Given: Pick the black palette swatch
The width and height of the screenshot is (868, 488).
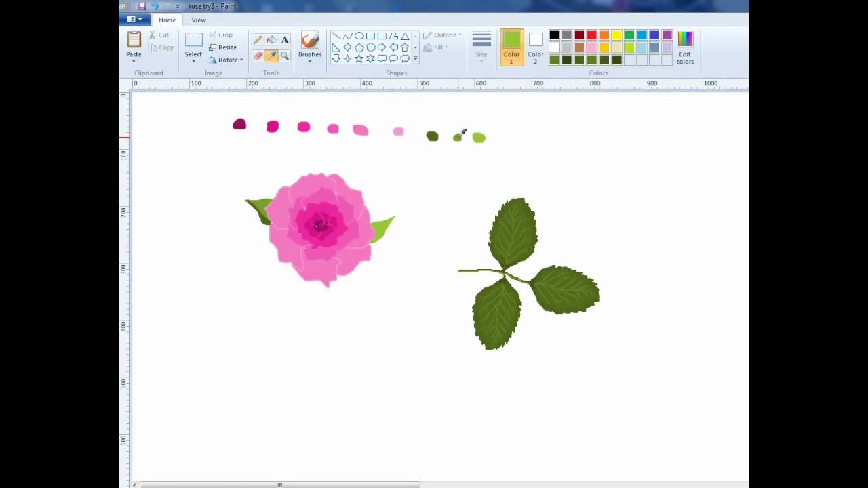Looking at the screenshot, I should pos(554,35).
